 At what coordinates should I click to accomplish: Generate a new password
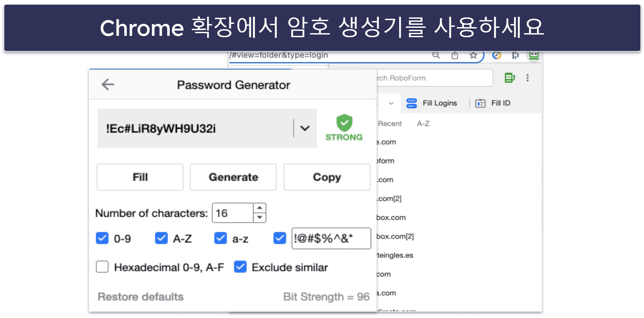[233, 177]
